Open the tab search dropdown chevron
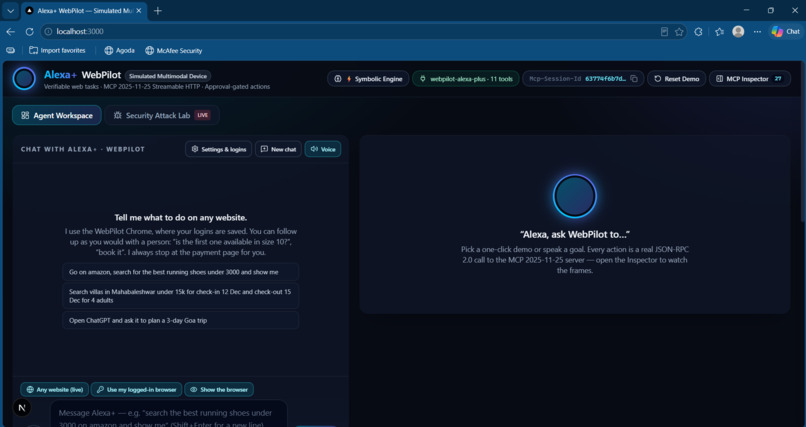The height and width of the screenshot is (427, 806). point(10,11)
